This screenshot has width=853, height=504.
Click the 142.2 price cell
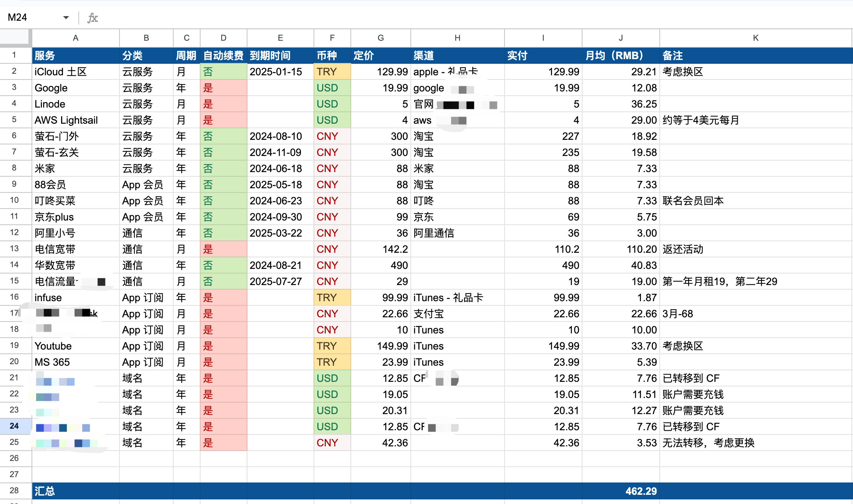(x=381, y=249)
